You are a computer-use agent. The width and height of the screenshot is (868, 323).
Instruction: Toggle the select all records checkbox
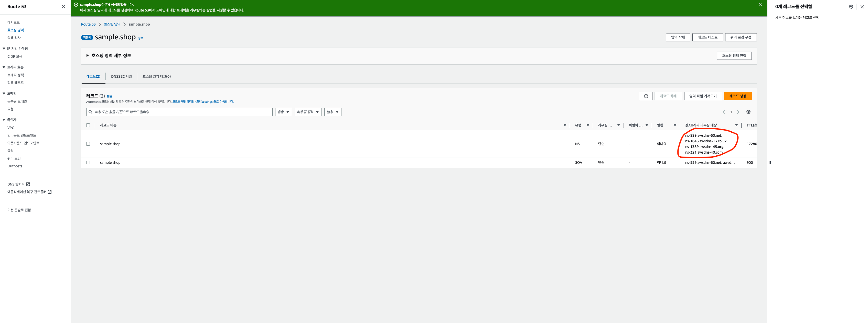tap(88, 125)
